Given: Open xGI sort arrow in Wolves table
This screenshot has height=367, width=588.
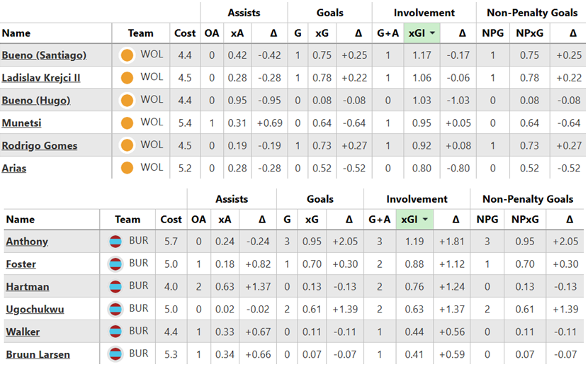Looking at the screenshot, I should [430, 33].
